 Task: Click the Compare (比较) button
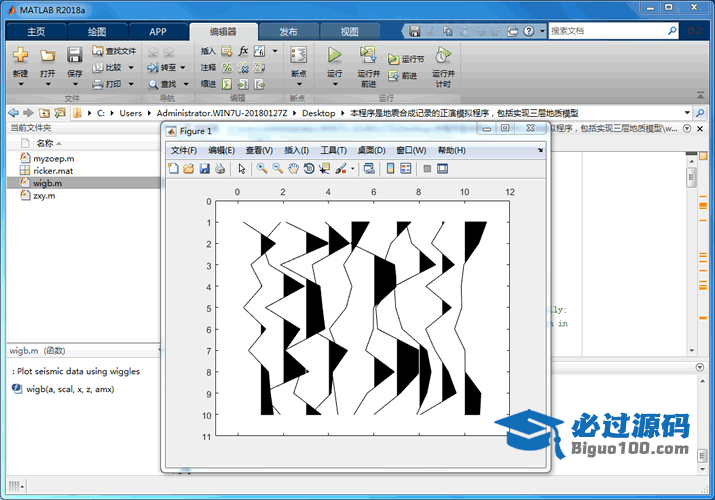[108, 67]
